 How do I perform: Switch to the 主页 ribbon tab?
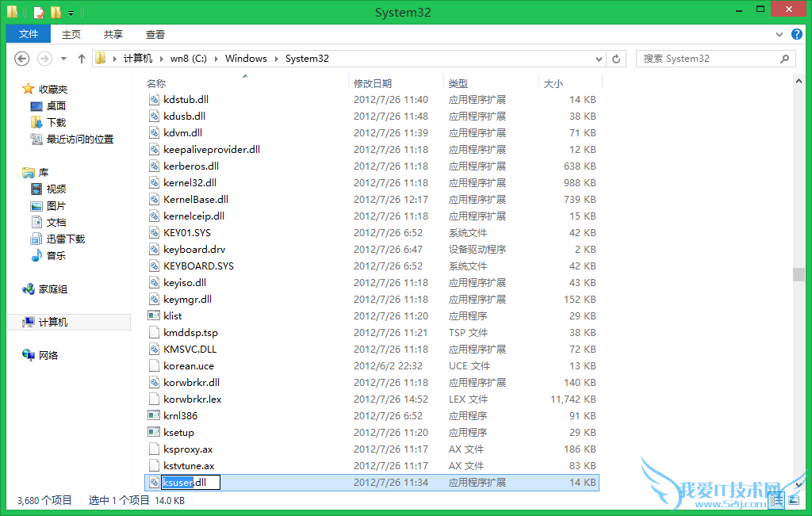click(71, 34)
